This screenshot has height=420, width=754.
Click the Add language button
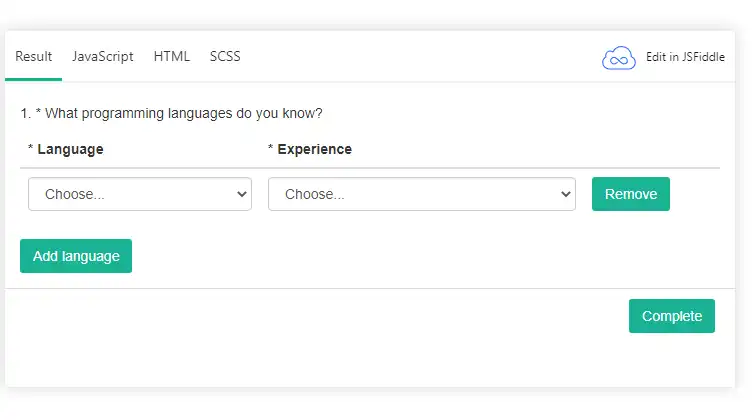pos(76,256)
